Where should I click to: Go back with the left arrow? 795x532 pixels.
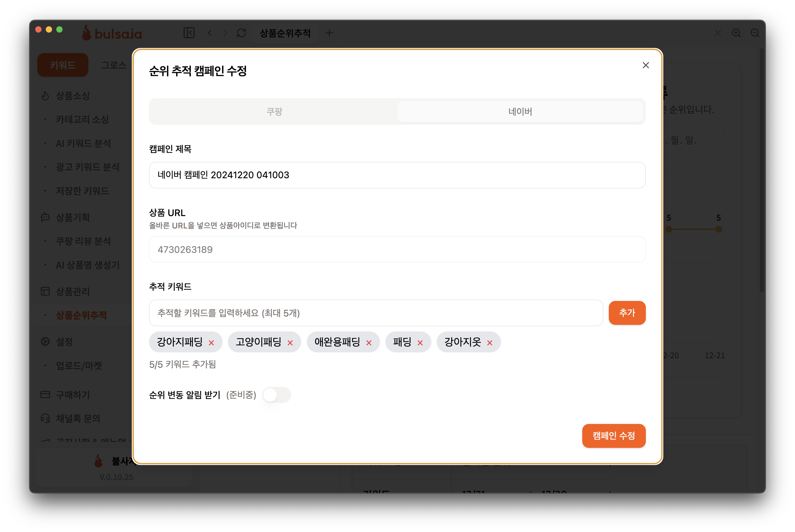[210, 33]
